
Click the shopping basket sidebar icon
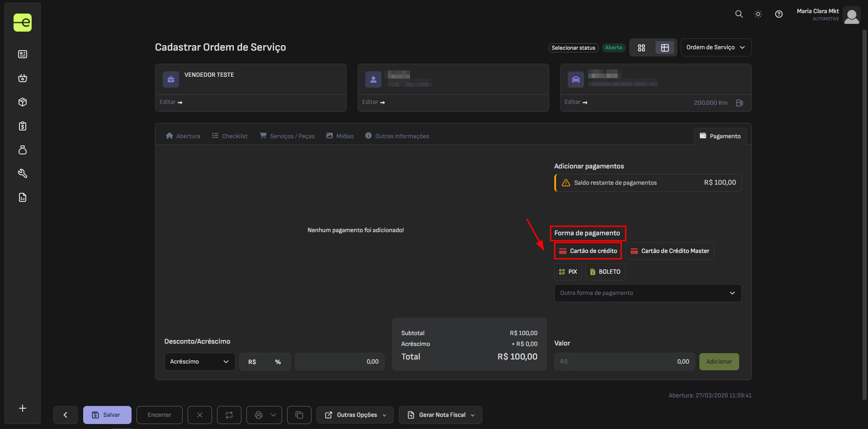23,78
